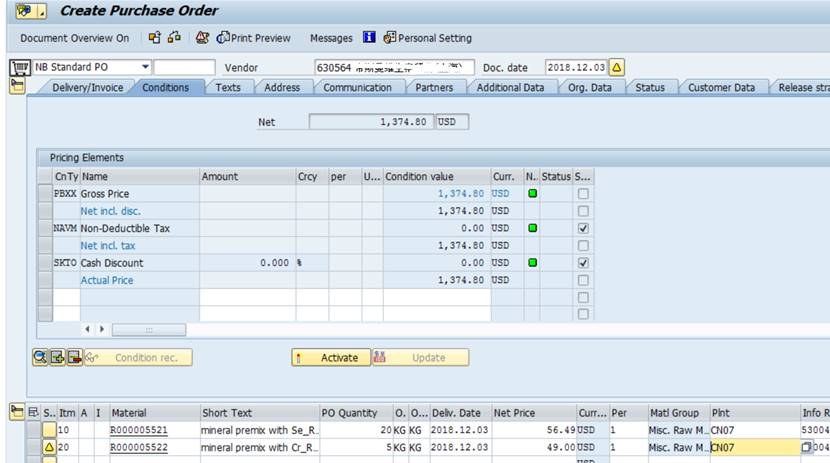This screenshot has height=463, width=830.
Task: Open Personal Setting
Action: [427, 38]
